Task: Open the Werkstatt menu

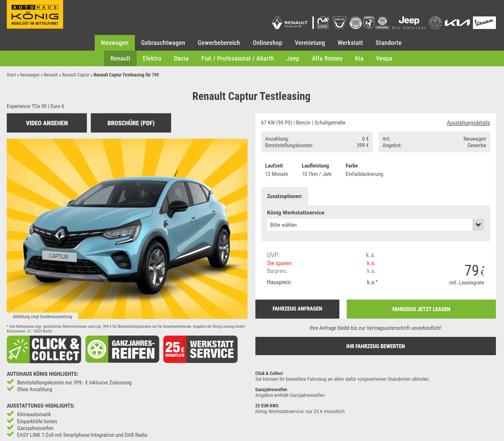Action: [350, 43]
